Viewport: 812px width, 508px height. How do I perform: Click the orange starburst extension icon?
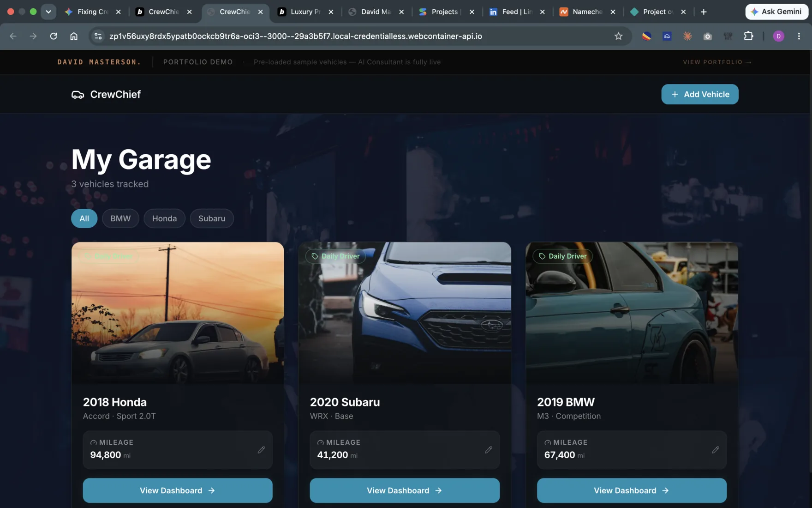coord(687,36)
